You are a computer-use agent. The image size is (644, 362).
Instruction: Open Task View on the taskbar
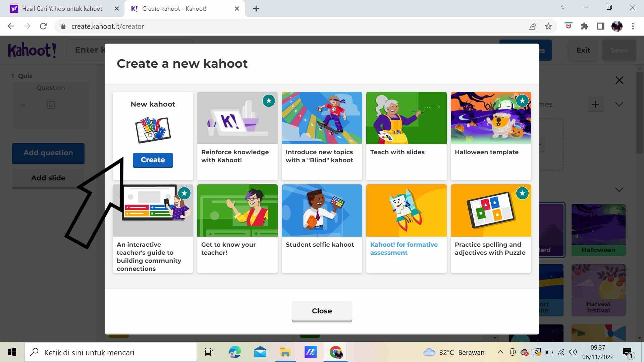pyautogui.click(x=209, y=352)
